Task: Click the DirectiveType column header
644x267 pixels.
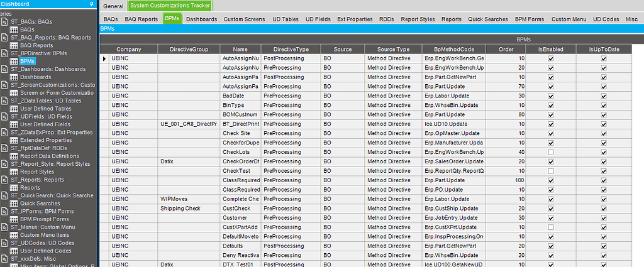Action: tap(291, 49)
